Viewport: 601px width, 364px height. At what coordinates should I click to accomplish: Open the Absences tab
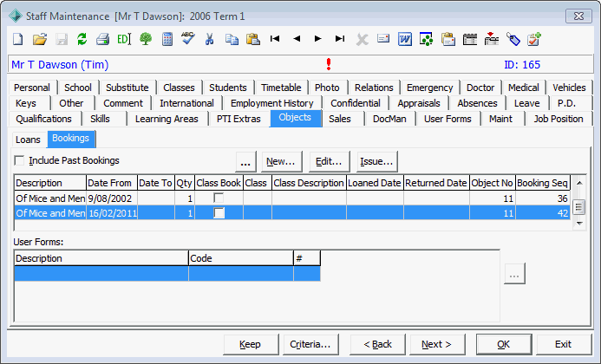tap(477, 103)
